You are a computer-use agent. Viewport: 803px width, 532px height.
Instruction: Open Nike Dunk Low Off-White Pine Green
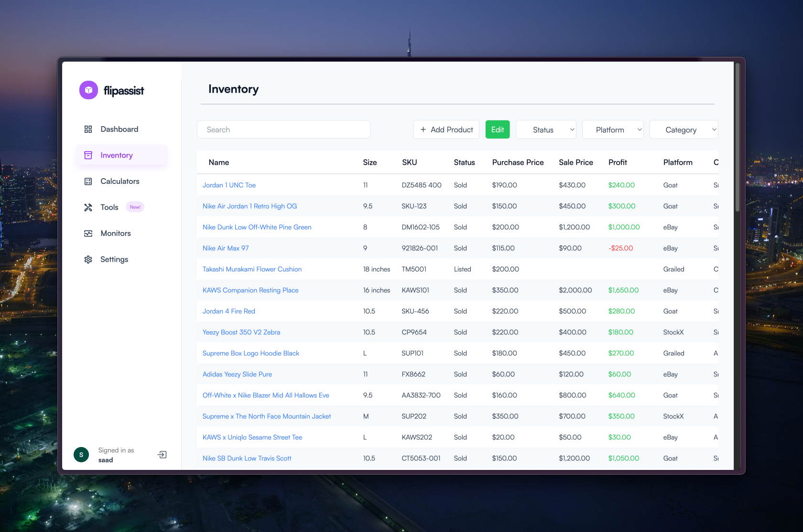tap(257, 227)
